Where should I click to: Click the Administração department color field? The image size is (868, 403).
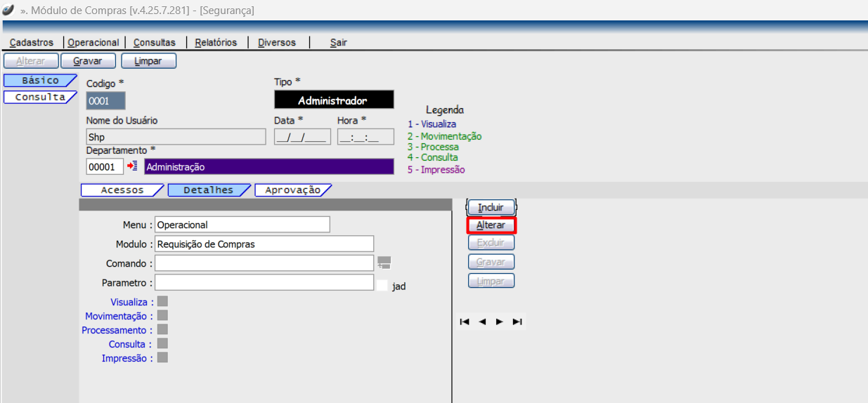tap(268, 167)
